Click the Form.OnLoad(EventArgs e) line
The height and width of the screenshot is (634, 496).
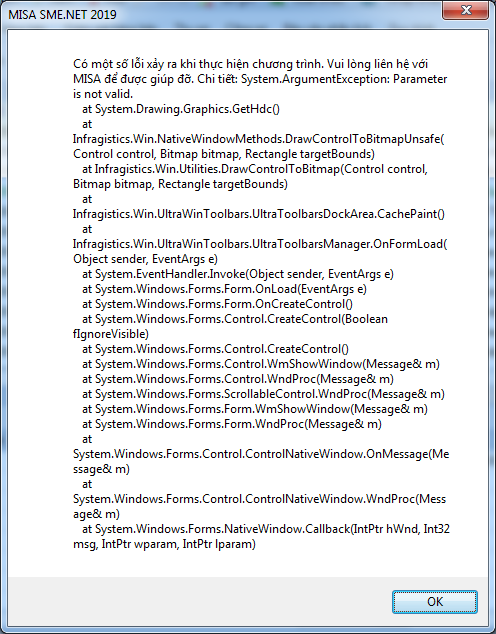pyautogui.click(x=224, y=289)
